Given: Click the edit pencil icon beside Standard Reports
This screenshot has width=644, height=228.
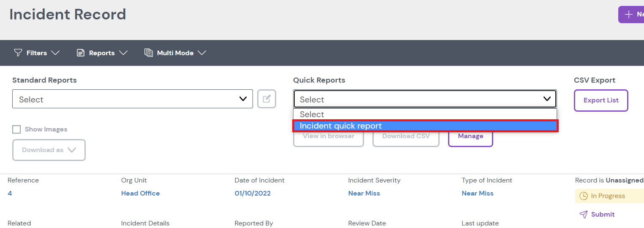Looking at the screenshot, I should click(266, 99).
